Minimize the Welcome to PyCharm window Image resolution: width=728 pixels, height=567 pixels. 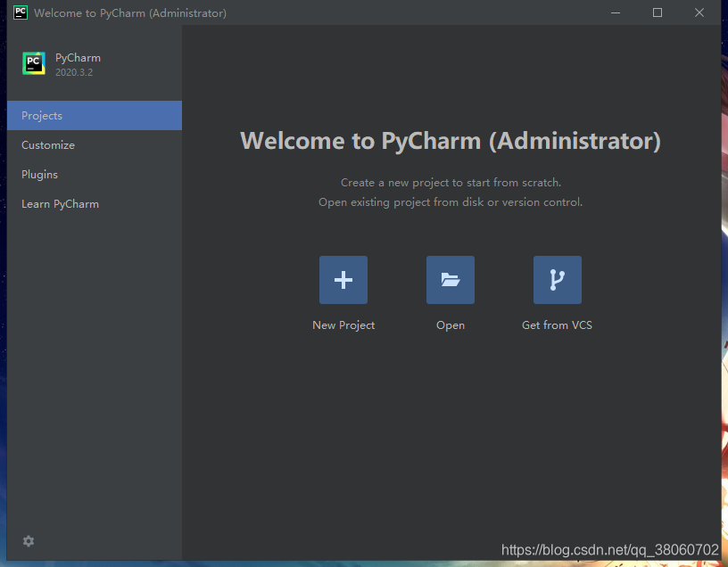616,12
